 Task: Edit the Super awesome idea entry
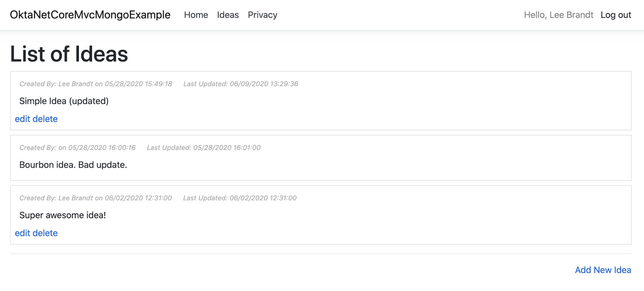(23, 233)
